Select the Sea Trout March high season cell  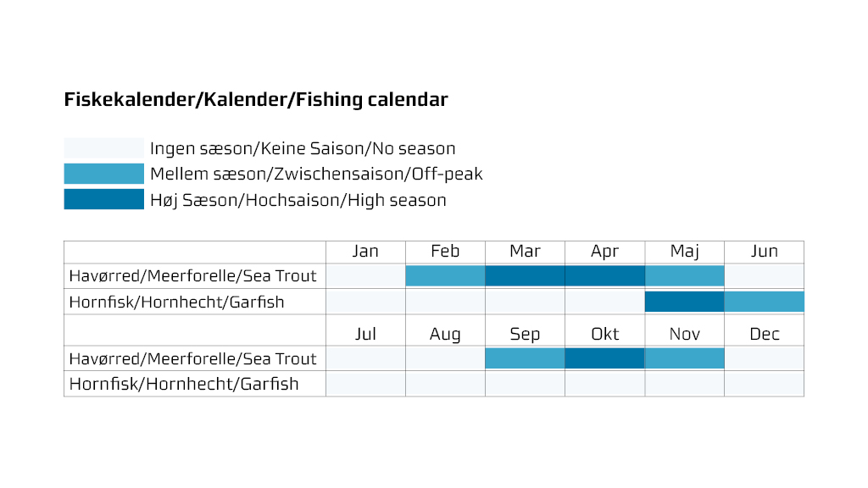click(x=526, y=275)
